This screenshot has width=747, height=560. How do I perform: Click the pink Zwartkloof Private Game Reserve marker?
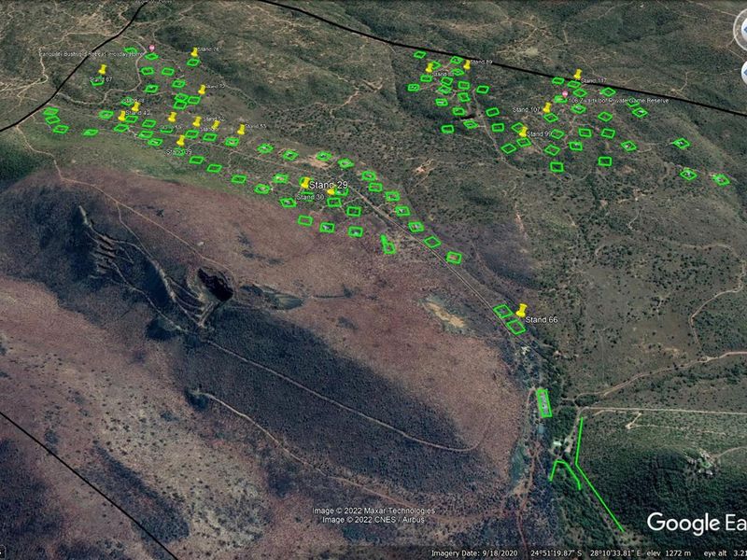[x=564, y=94]
